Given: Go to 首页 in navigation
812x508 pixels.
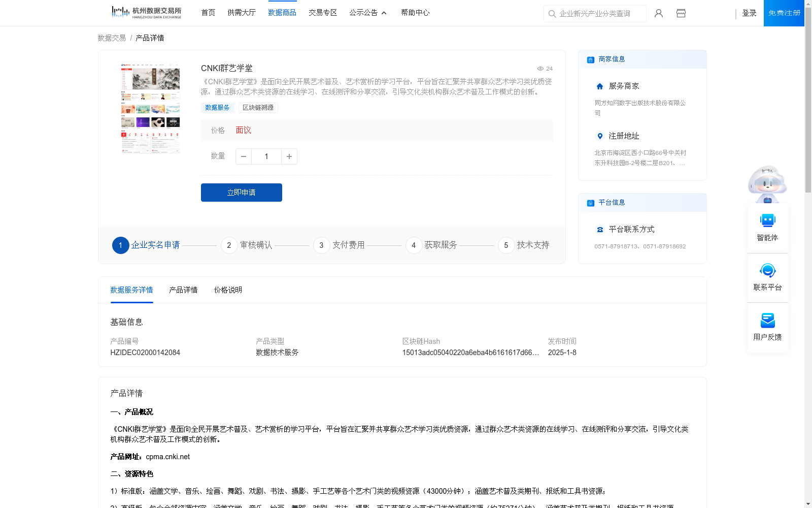Looking at the screenshot, I should pyautogui.click(x=208, y=13).
